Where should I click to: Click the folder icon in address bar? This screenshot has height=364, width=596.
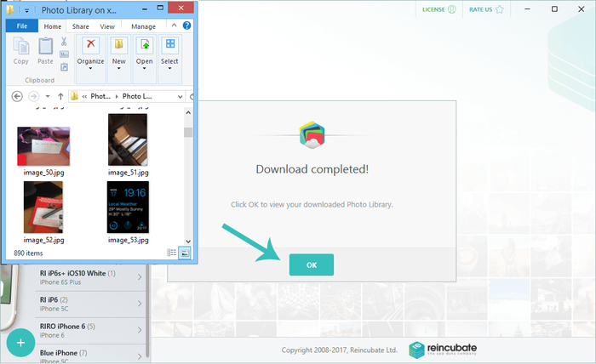pos(75,96)
